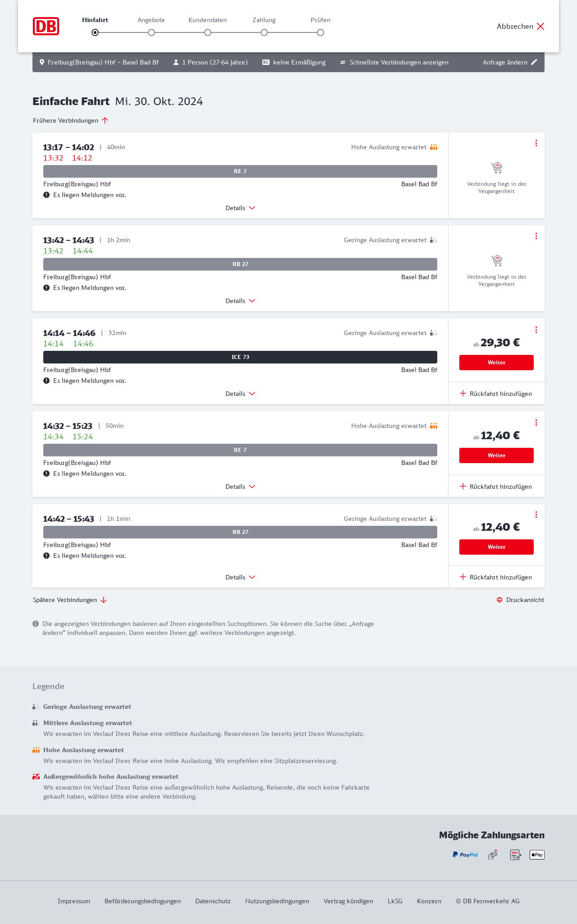Click the Anfrage ändern pencil icon

tap(534, 62)
